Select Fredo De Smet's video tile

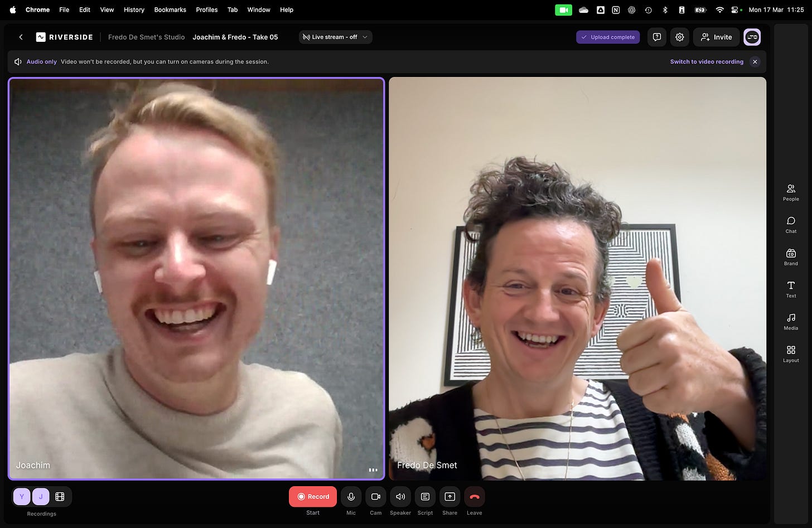577,278
